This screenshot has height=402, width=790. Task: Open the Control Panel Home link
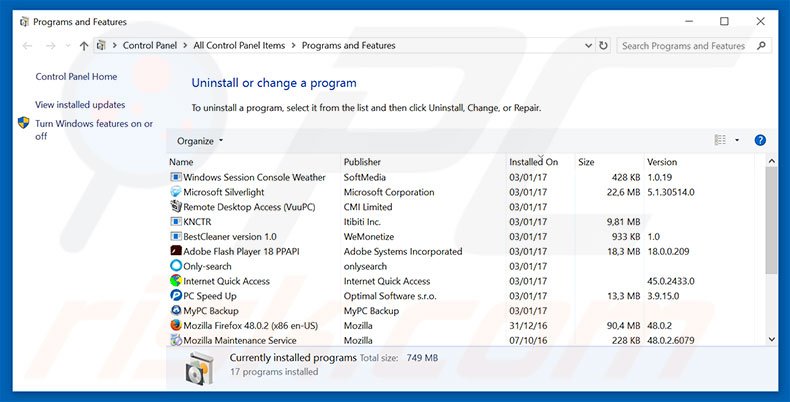pos(76,77)
